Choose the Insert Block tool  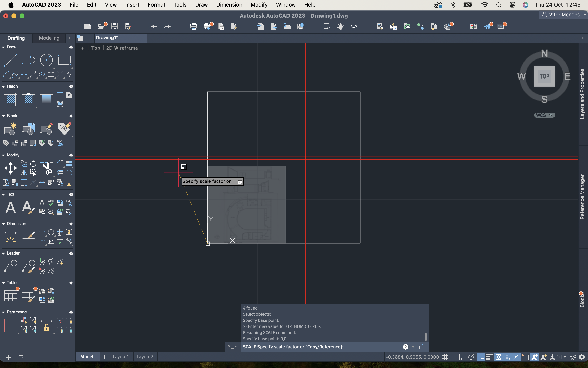point(28,129)
